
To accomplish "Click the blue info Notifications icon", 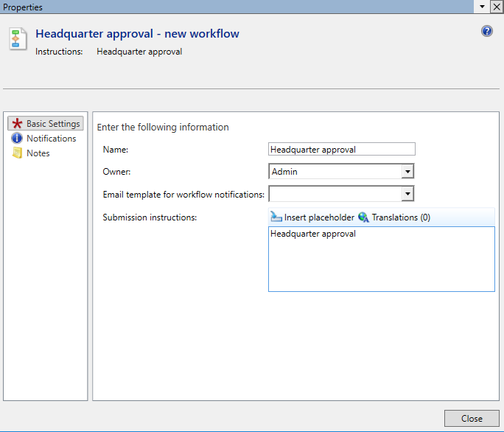I will tap(17, 139).
